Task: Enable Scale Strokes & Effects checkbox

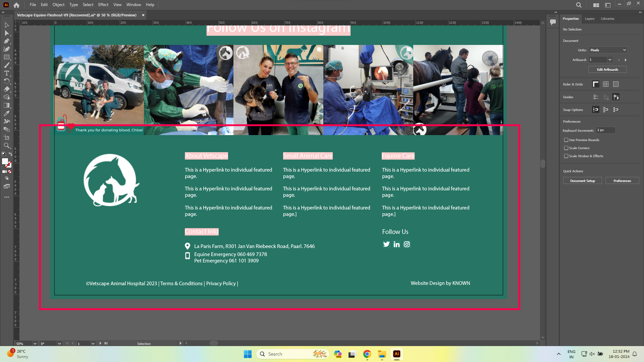Action: (566, 156)
